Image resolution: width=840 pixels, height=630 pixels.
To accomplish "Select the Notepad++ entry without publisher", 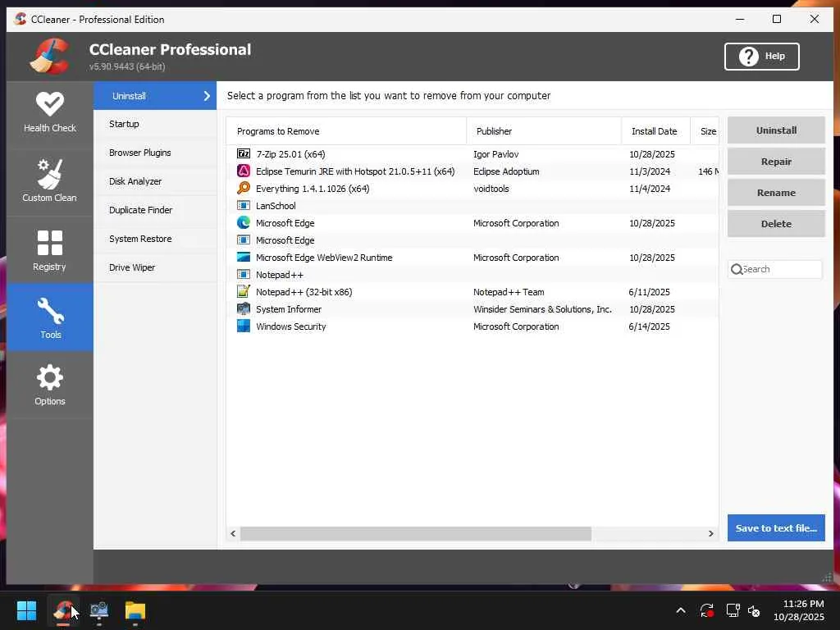I will 472,274.
